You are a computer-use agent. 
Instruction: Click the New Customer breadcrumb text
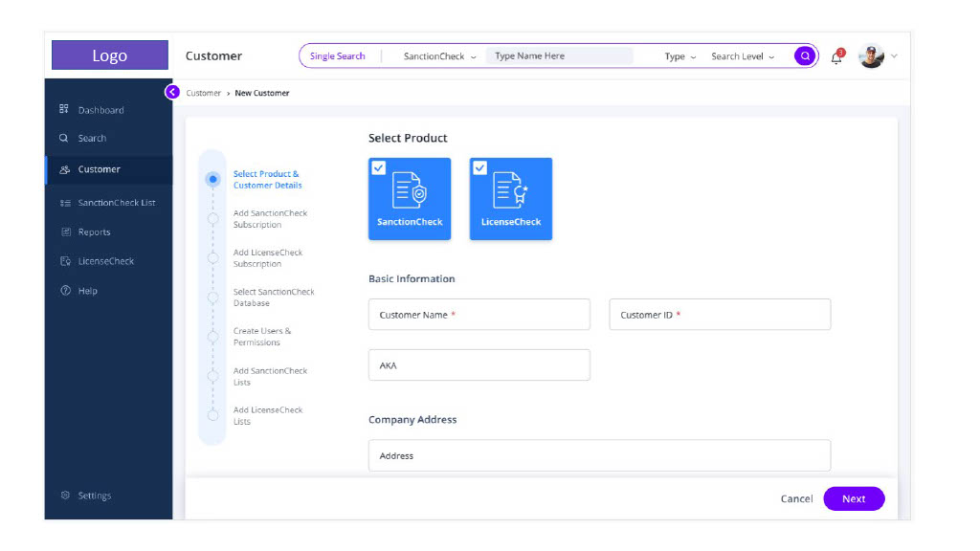[x=262, y=93]
